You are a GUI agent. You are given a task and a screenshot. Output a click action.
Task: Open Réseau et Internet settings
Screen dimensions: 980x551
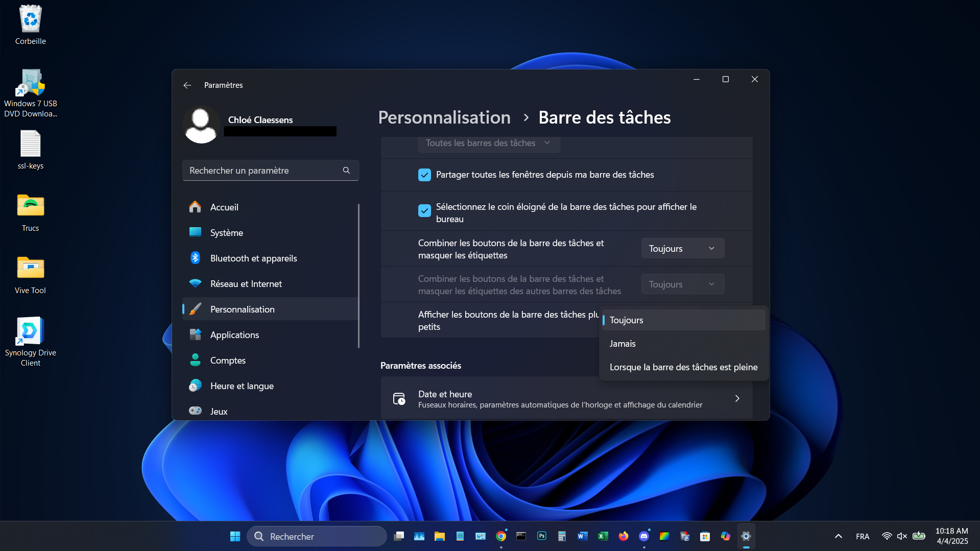click(x=270, y=283)
